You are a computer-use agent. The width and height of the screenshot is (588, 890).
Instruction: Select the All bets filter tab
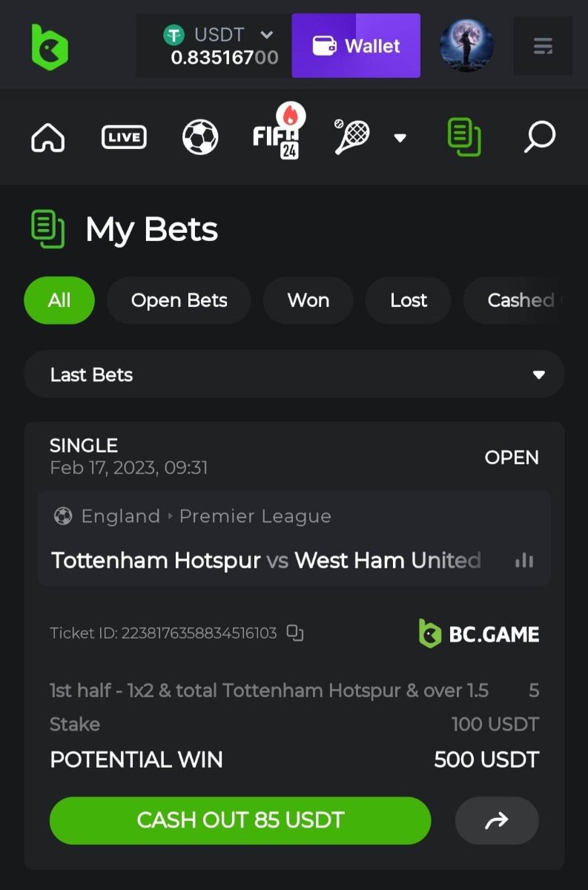(x=59, y=300)
